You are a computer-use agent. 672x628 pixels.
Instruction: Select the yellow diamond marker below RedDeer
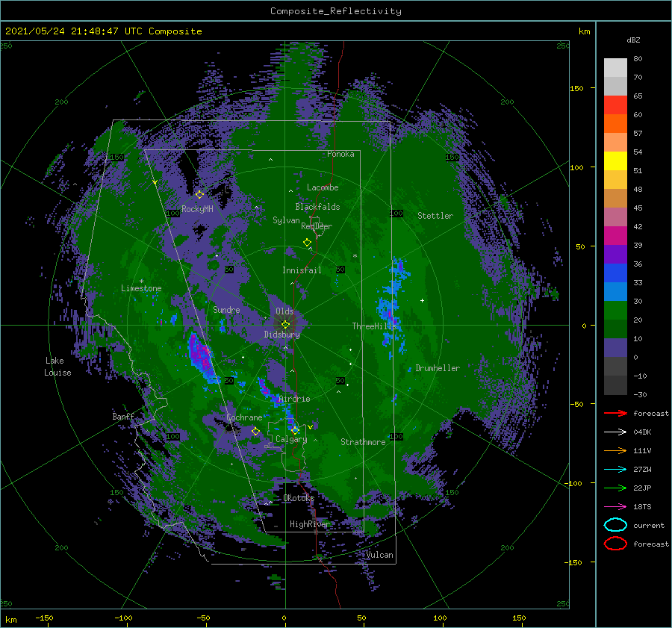click(x=307, y=243)
